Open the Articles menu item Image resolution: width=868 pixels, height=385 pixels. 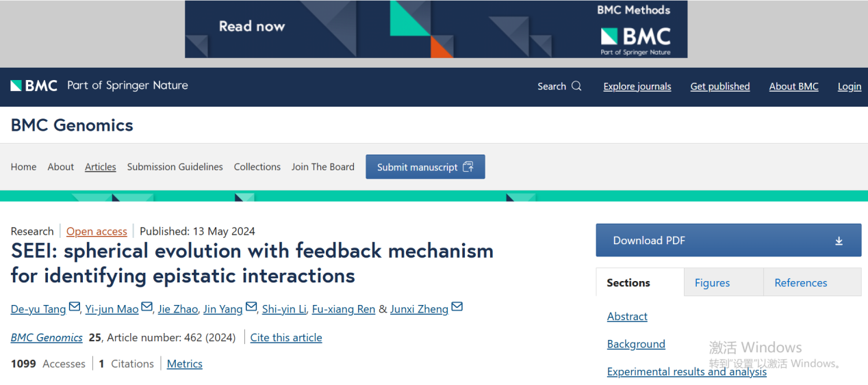pyautogui.click(x=100, y=167)
